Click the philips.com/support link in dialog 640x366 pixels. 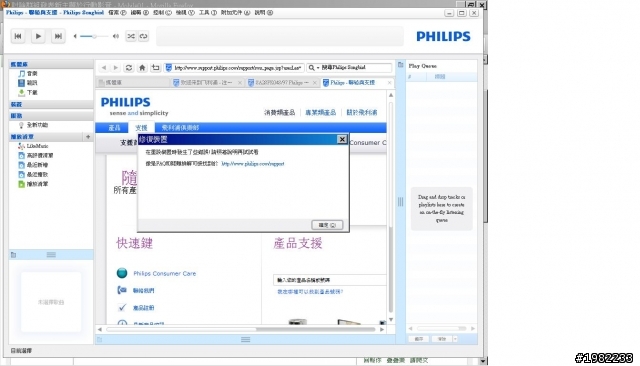point(253,164)
